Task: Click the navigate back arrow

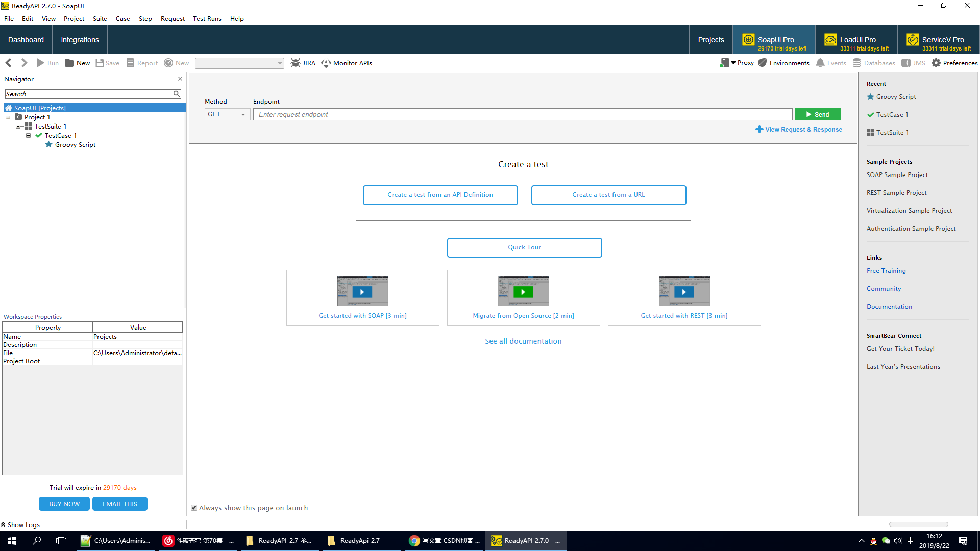Action: tap(9, 63)
